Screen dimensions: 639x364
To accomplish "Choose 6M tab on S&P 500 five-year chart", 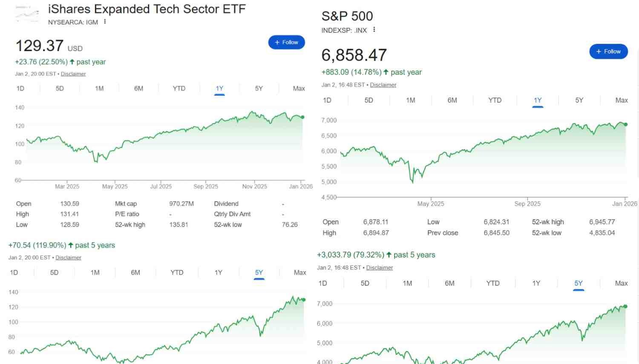I will [449, 284].
